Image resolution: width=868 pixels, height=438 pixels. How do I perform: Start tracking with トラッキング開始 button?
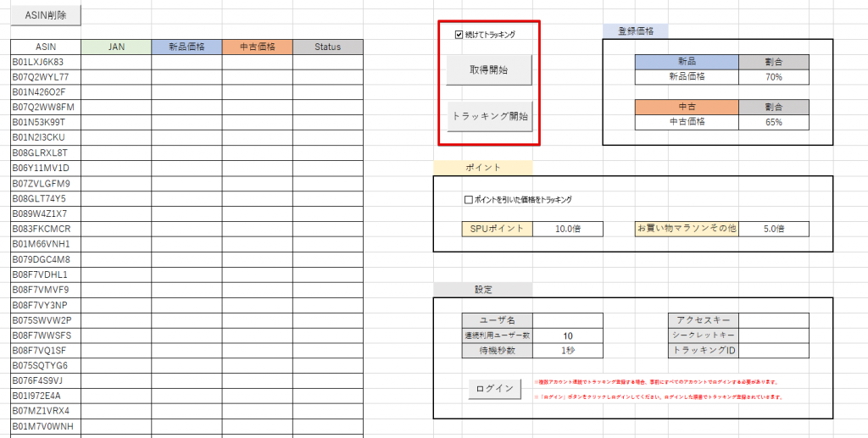(x=490, y=116)
